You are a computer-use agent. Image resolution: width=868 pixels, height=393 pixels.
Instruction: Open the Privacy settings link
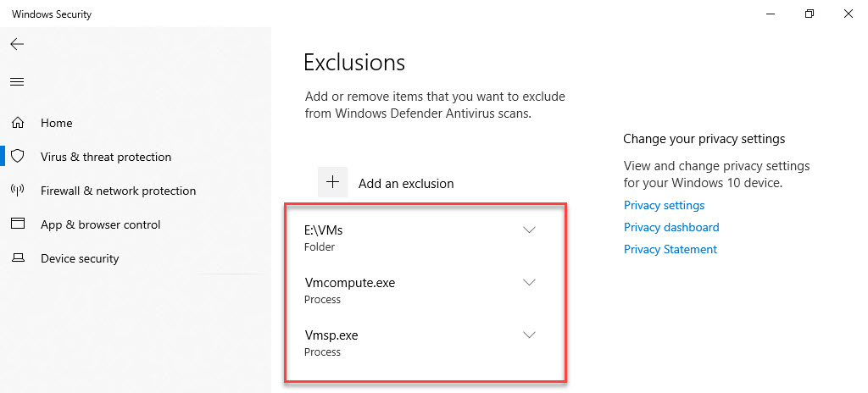pyautogui.click(x=664, y=205)
